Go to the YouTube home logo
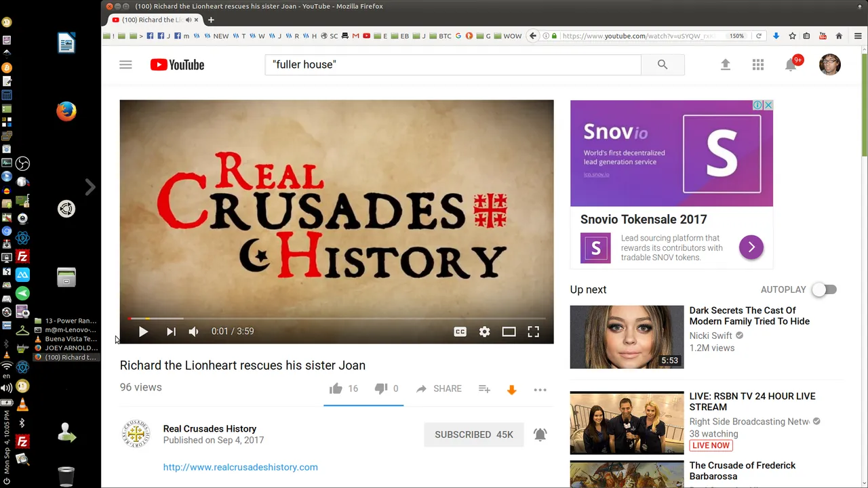This screenshot has width=868, height=488. pos(177,65)
